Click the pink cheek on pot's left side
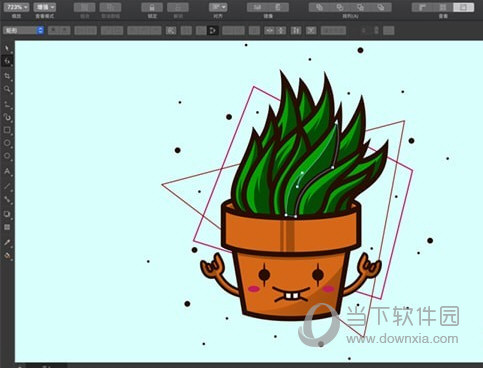 pos(254,289)
